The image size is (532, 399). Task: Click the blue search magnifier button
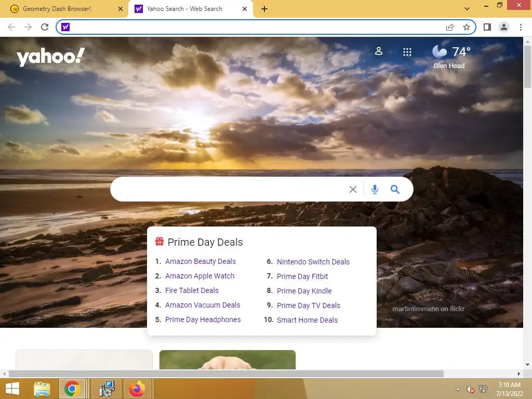click(395, 189)
